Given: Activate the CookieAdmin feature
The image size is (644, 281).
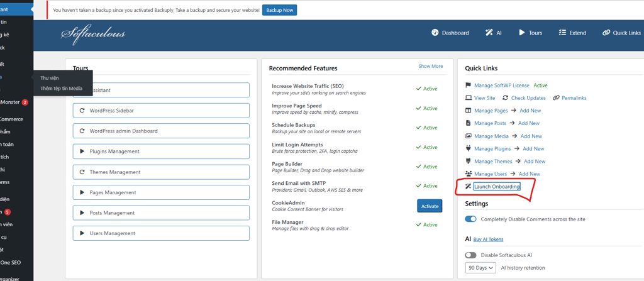Looking at the screenshot, I should pos(430,206).
